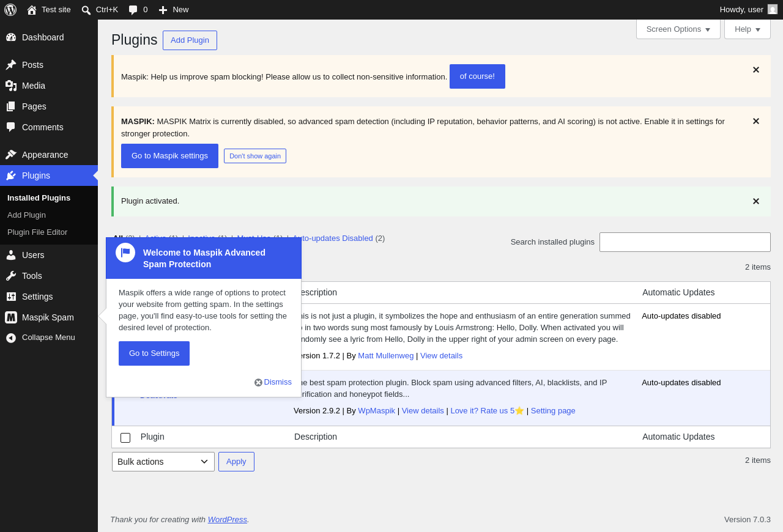Open the Appearance sidebar item
783x532 pixels.
point(49,155)
